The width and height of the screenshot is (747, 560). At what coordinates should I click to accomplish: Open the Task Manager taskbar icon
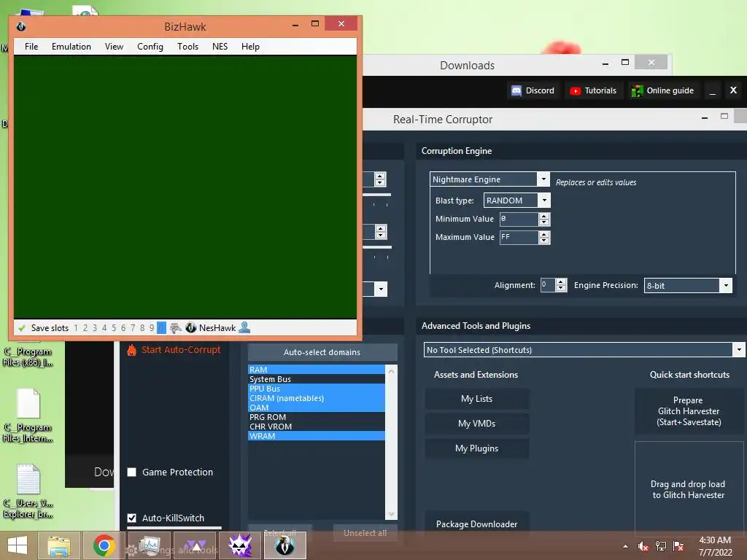coord(149,545)
